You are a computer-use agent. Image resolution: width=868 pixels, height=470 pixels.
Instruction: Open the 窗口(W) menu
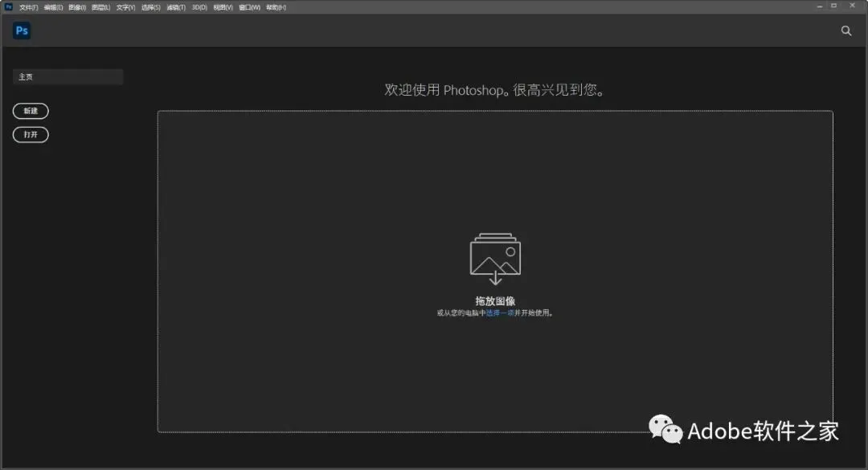250,7
